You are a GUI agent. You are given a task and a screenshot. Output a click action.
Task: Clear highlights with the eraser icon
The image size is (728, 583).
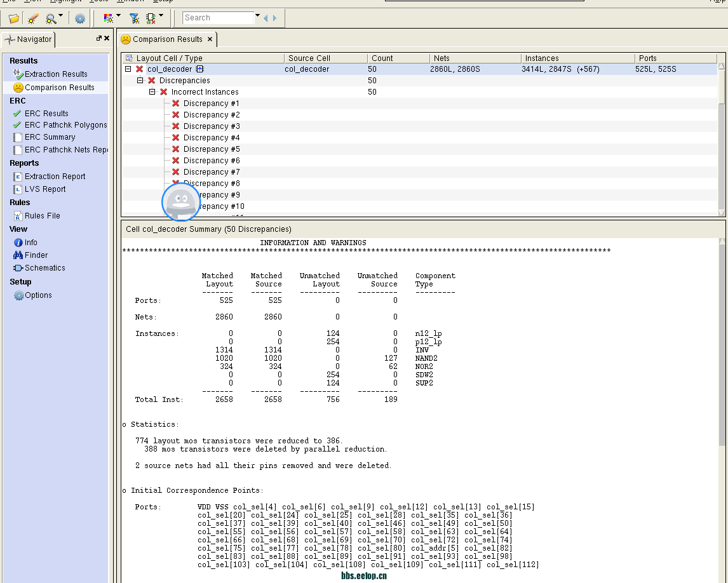33,18
